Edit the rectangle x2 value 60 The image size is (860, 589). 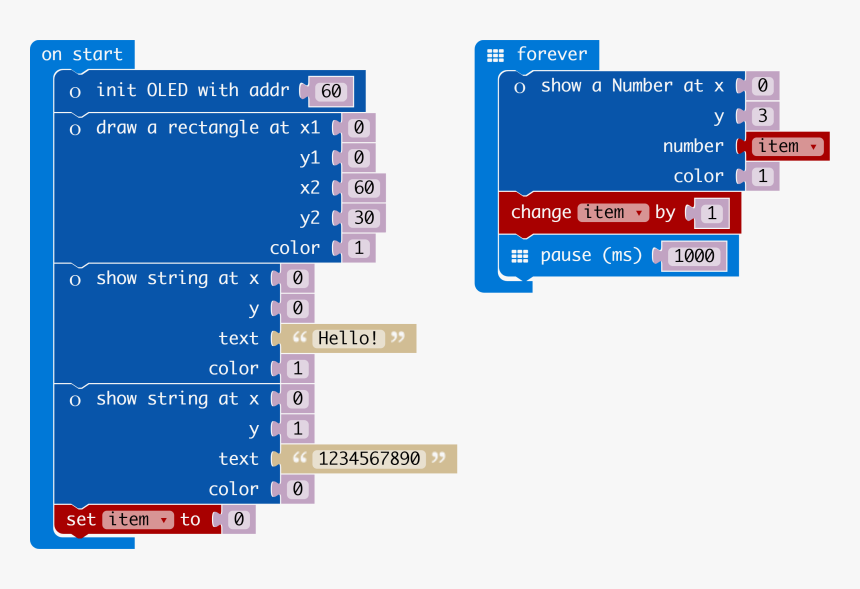(x=364, y=188)
